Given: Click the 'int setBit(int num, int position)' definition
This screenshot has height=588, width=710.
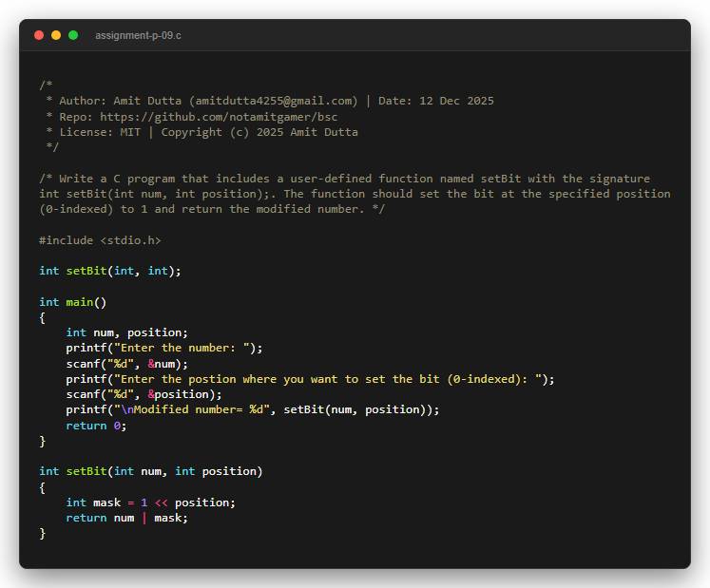Looking at the screenshot, I should pos(151,471).
